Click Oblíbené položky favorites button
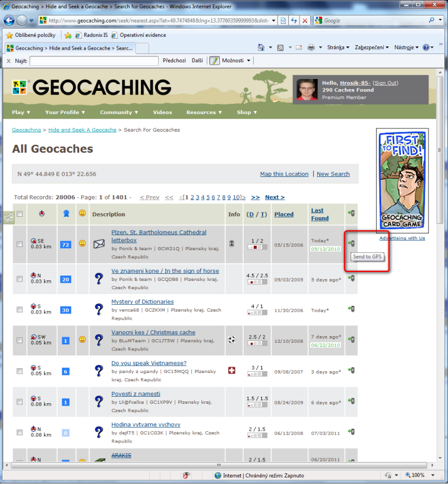Image resolution: width=448 pixels, height=484 pixels. (31, 35)
